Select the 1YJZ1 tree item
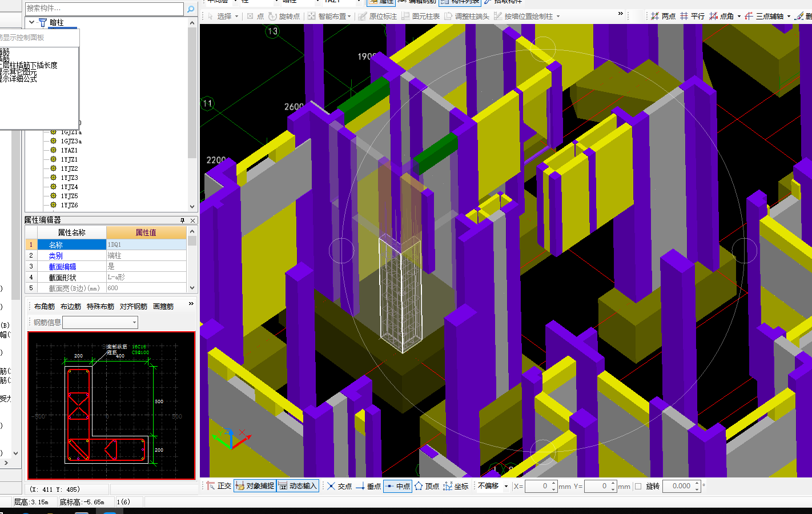The image size is (812, 514). (x=69, y=159)
